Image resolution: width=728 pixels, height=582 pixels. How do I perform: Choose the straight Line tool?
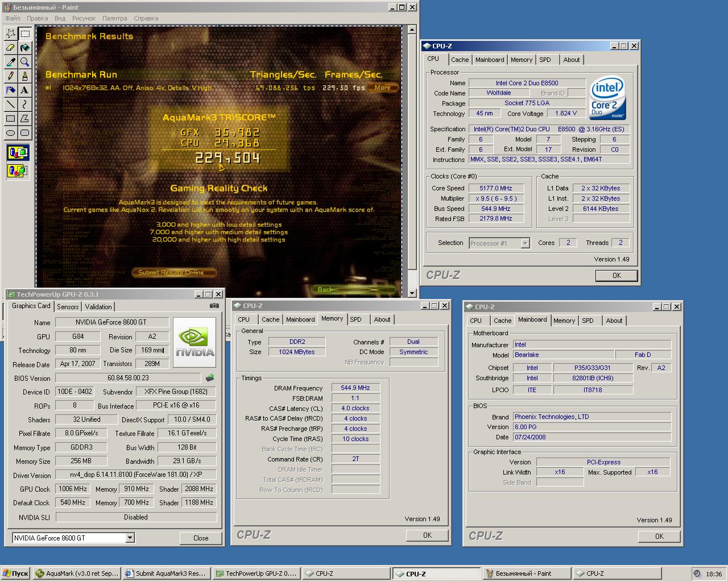click(11, 104)
